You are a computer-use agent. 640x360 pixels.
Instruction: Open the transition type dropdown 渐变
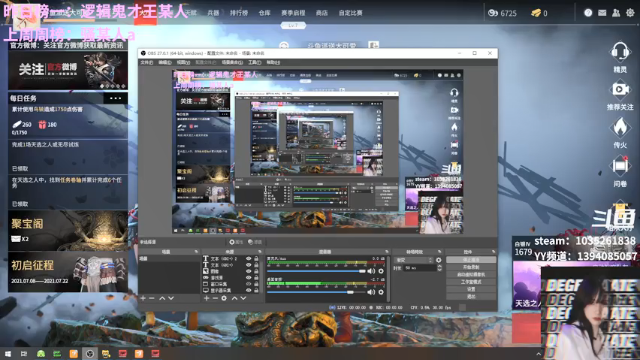click(413, 260)
